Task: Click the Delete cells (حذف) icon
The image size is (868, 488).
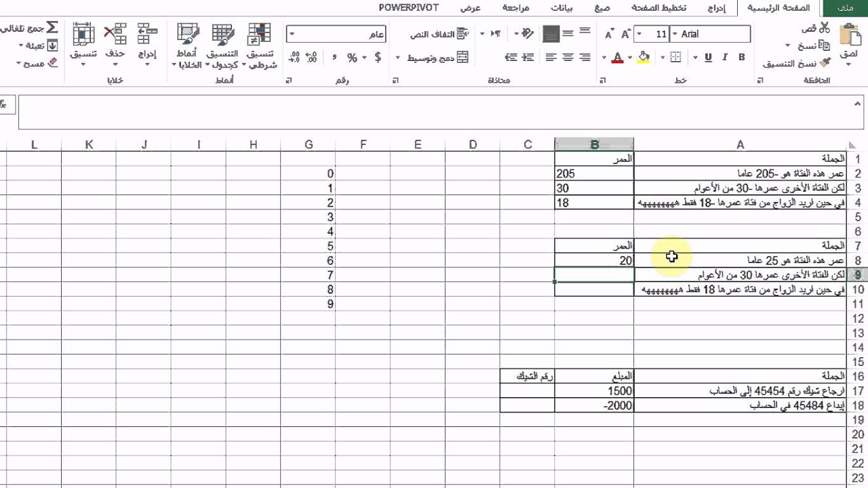Action: tap(115, 34)
